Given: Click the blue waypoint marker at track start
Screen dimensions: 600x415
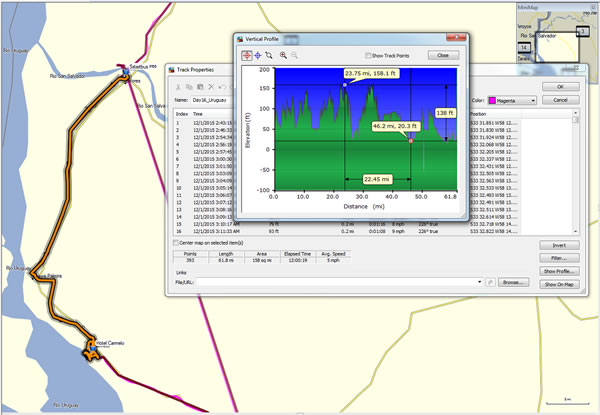Looking at the screenshot, I should tap(125, 72).
